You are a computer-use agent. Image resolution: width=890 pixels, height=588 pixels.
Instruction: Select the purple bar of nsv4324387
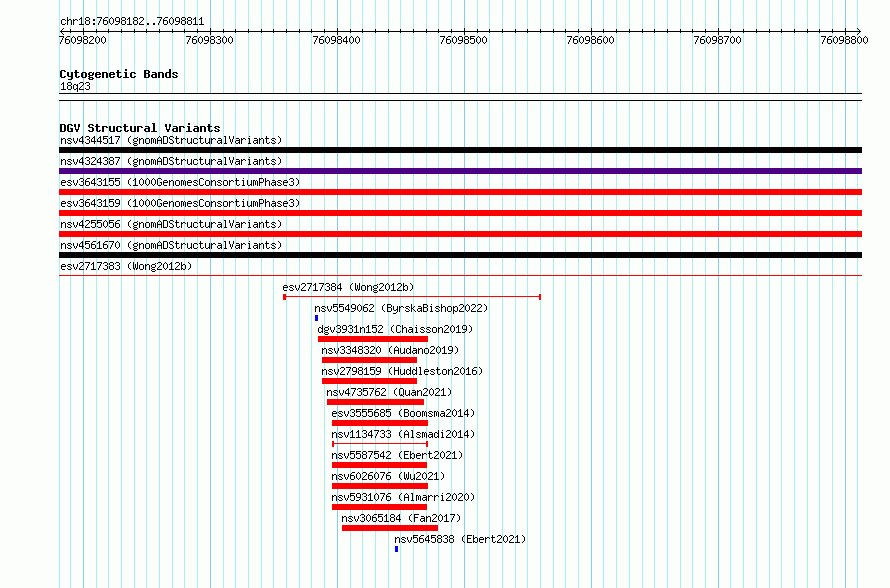click(460, 171)
